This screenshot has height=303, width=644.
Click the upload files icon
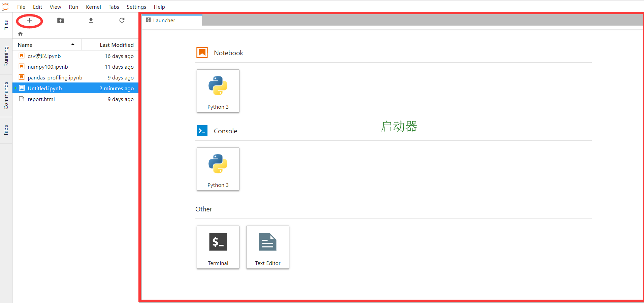(x=91, y=21)
